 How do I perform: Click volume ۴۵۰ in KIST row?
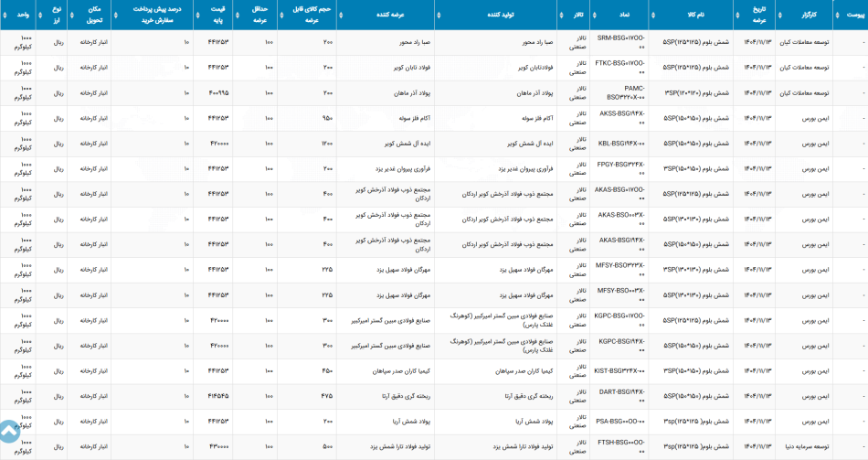coord(327,370)
